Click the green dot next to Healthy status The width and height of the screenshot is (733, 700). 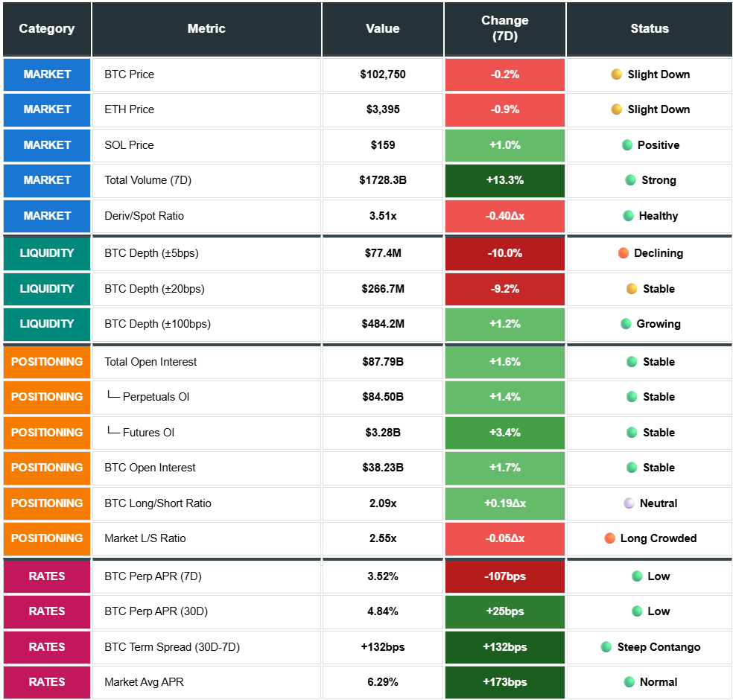628,216
